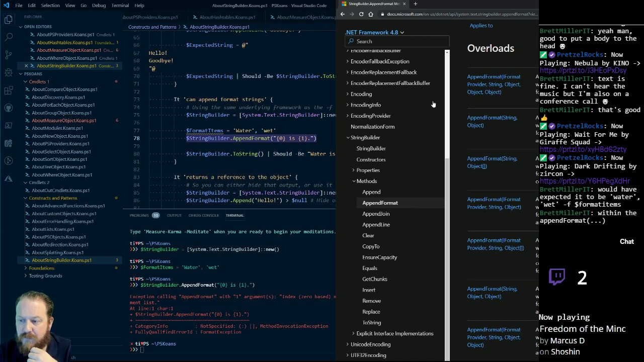Close AboutStringBuilder.Koans.ps1 in Open Editors

26,66
